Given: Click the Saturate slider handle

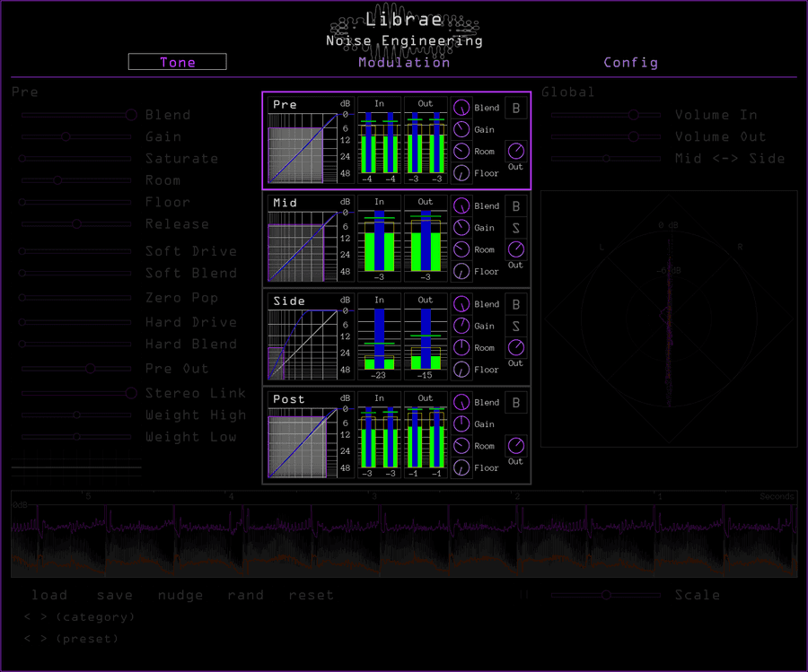Looking at the screenshot, I should click(22, 158).
